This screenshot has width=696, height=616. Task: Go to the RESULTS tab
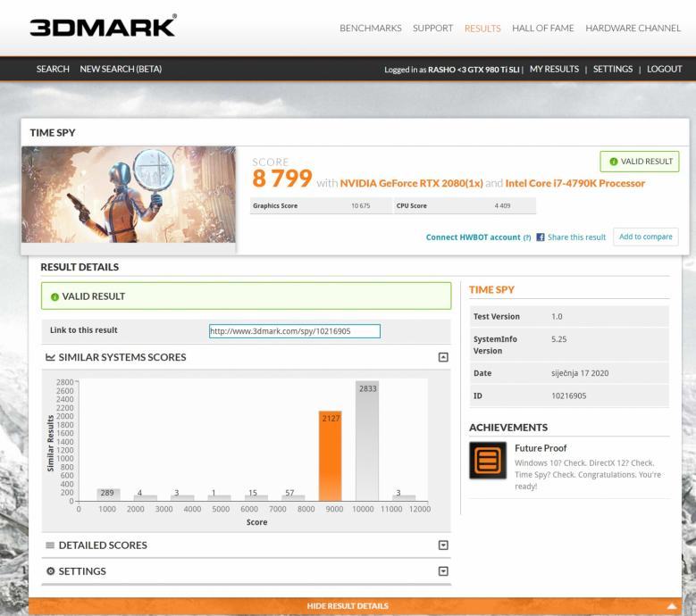pyautogui.click(x=482, y=29)
